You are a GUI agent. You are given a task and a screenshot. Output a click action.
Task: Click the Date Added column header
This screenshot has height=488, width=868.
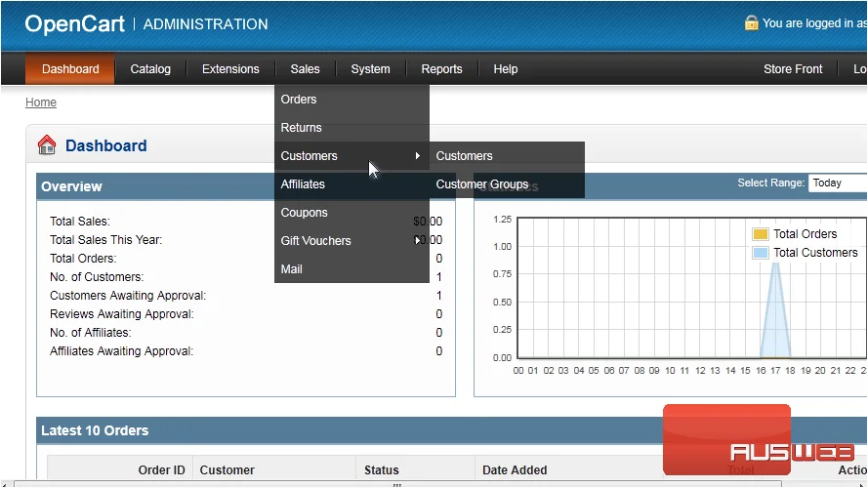point(515,469)
